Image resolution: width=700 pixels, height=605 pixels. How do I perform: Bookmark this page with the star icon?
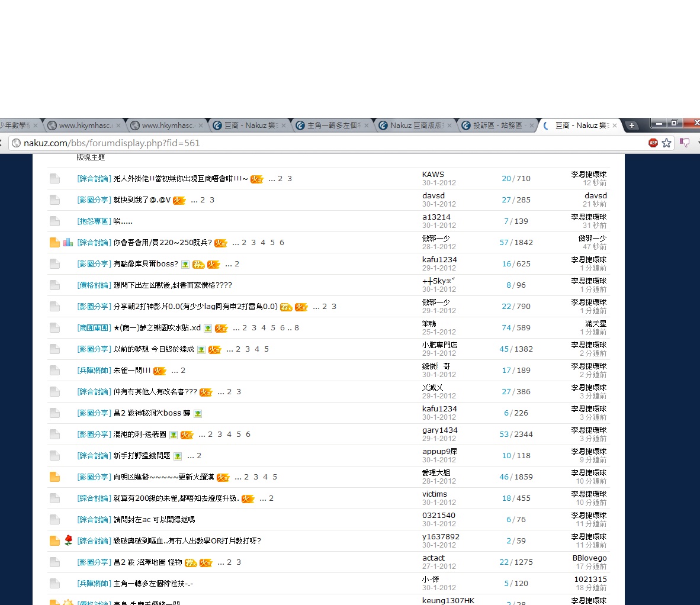pos(666,143)
